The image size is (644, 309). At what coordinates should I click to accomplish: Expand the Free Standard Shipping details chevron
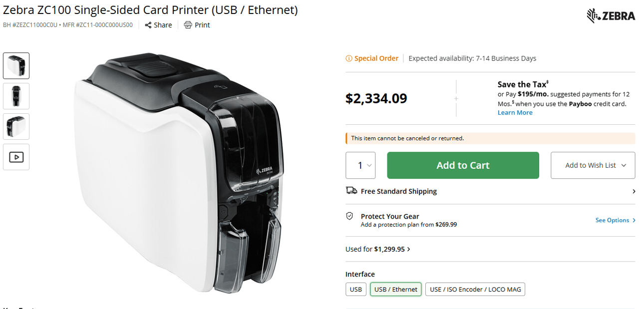pyautogui.click(x=633, y=191)
